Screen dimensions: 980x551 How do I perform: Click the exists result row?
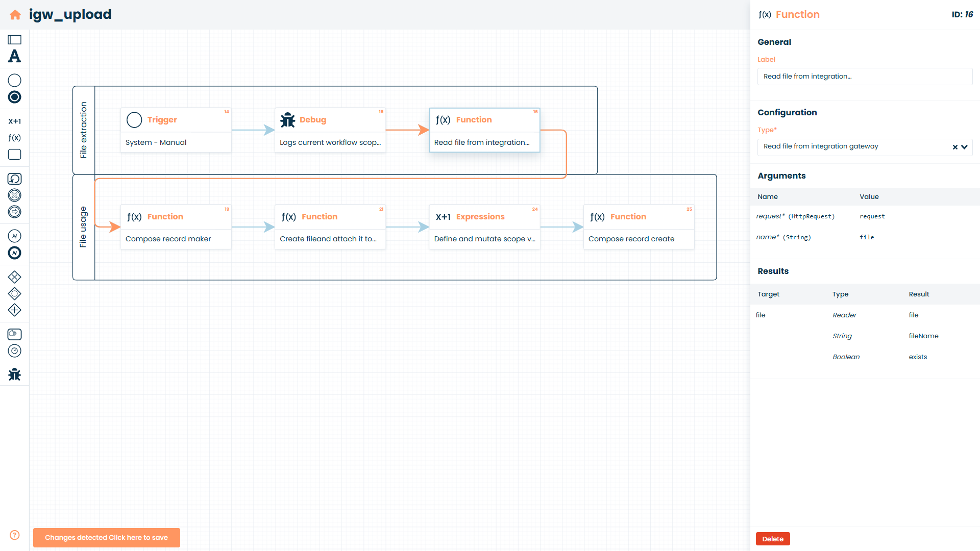(x=865, y=357)
